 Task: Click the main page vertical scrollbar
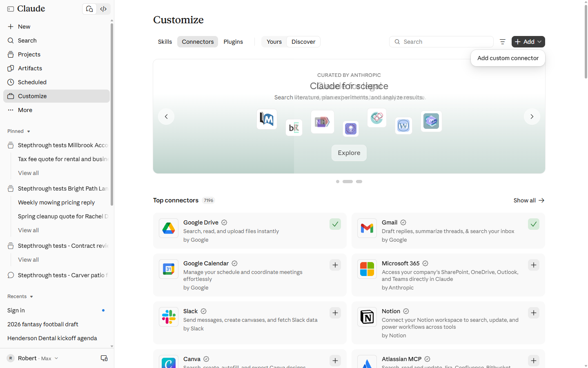pyautogui.click(x=586, y=41)
